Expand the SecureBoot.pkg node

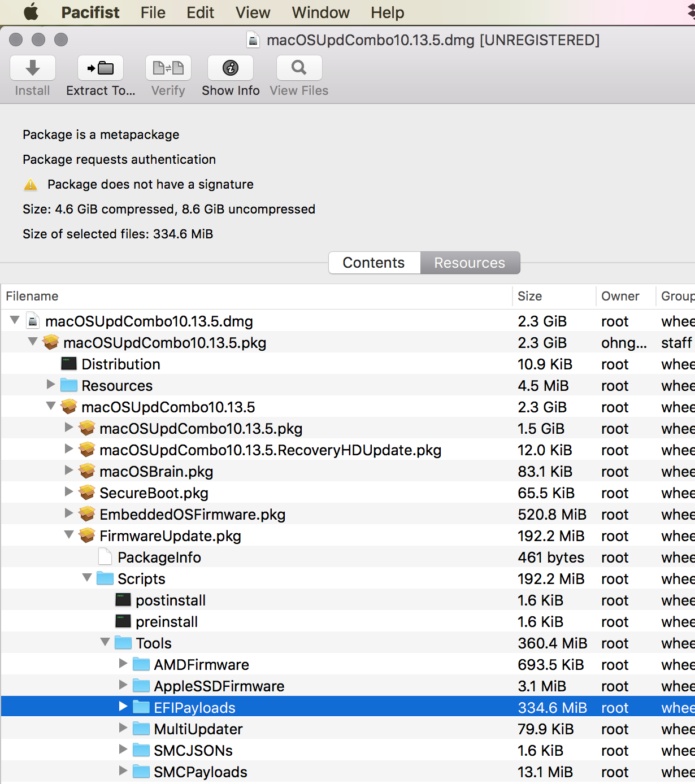(x=69, y=492)
